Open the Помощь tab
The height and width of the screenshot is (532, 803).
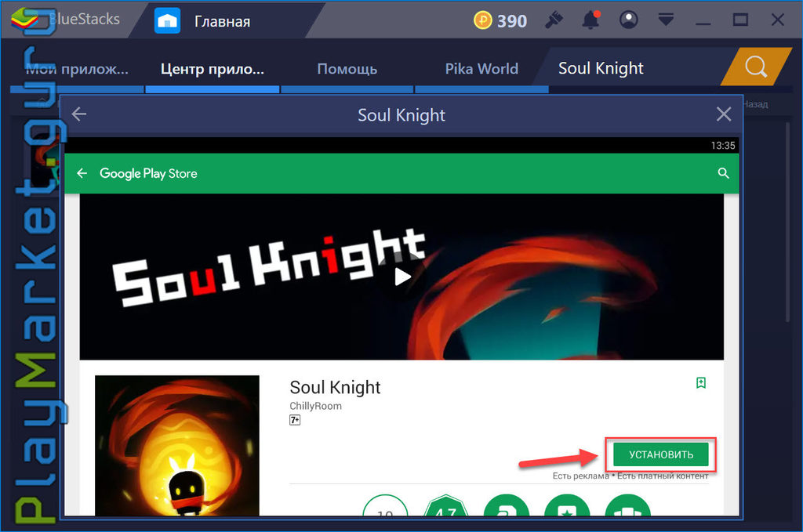click(x=347, y=69)
